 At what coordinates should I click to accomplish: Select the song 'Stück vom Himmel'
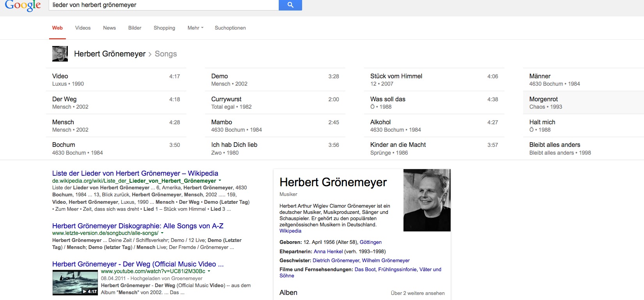pyautogui.click(x=434, y=79)
